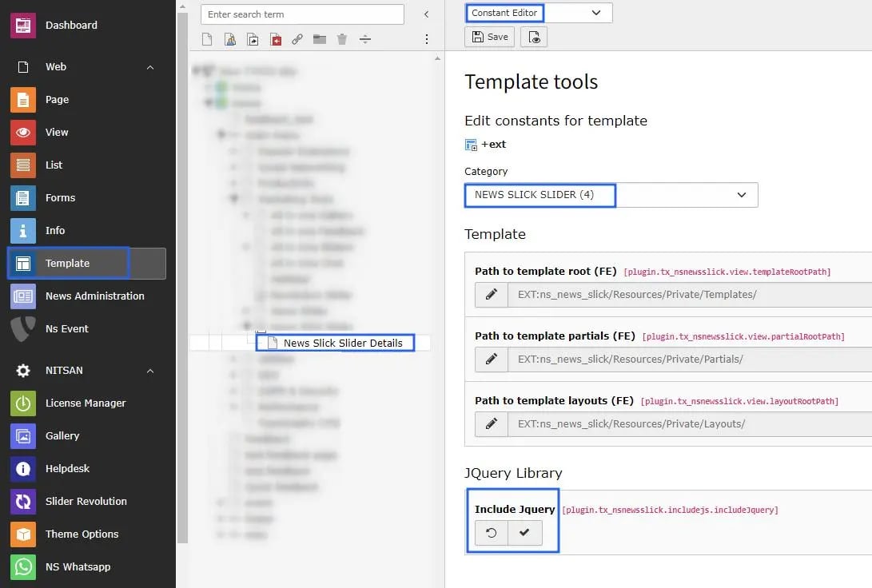Open News Administration module

tap(78, 296)
